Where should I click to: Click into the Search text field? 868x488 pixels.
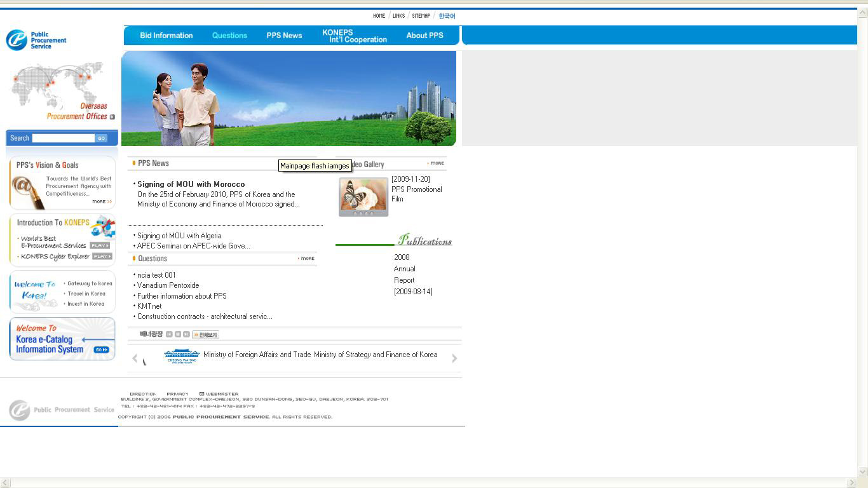63,138
